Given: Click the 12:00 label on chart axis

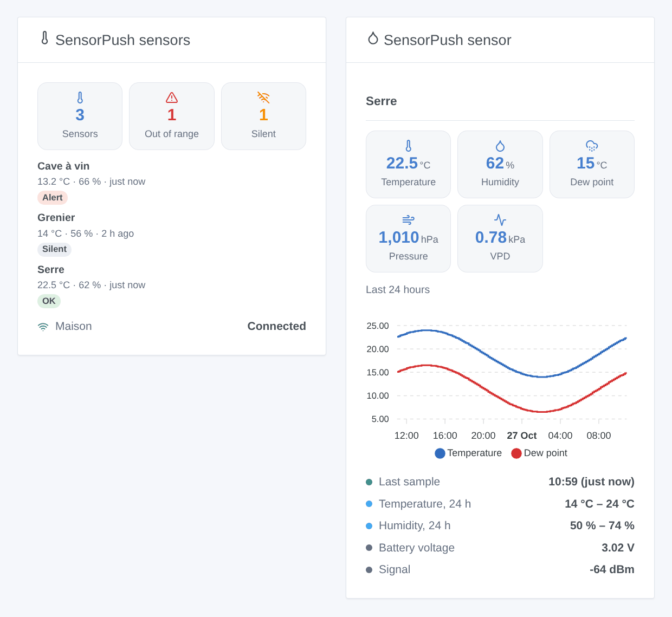Looking at the screenshot, I should 406,436.
